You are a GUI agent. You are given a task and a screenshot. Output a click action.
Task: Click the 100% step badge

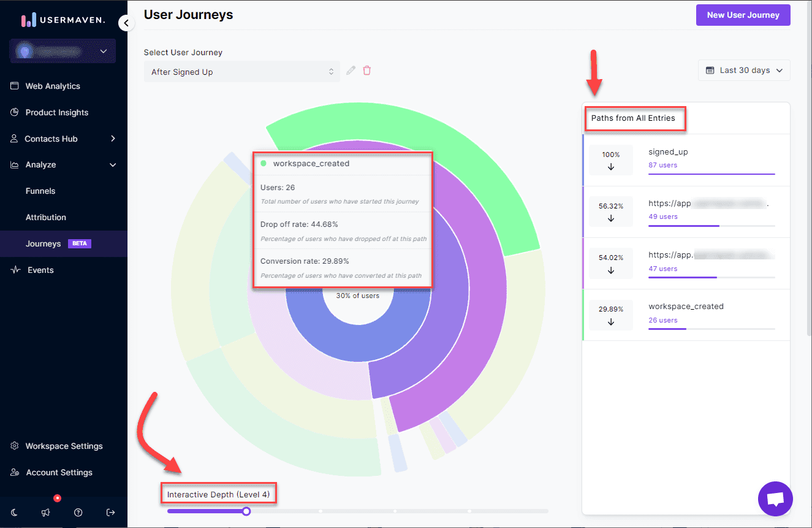[x=611, y=161]
